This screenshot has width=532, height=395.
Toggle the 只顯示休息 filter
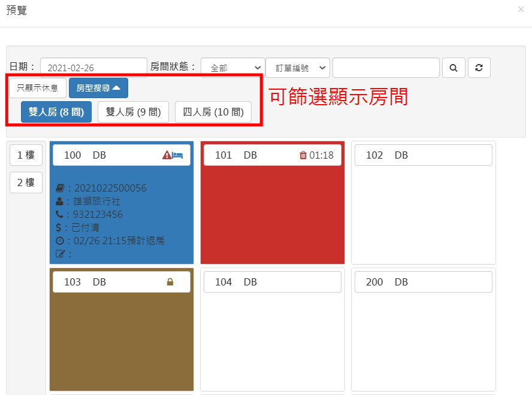[x=37, y=88]
